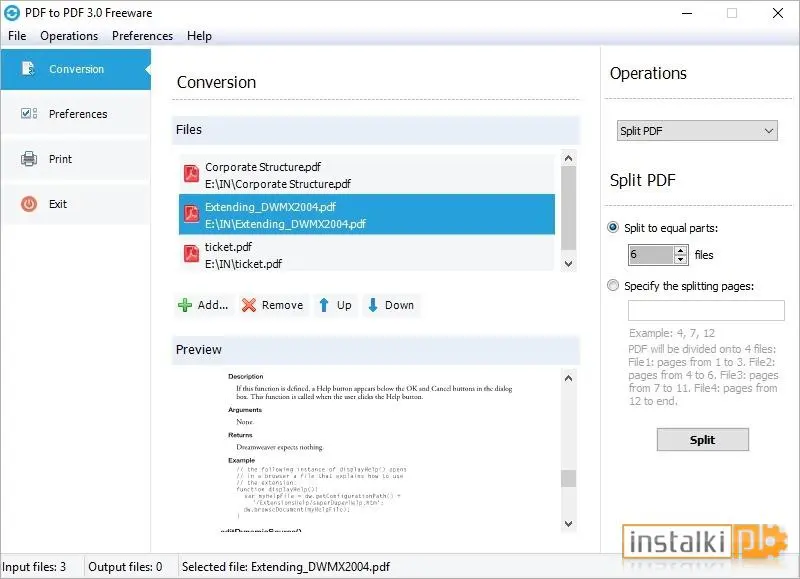Switch to Preferences section in sidebar

click(x=76, y=114)
